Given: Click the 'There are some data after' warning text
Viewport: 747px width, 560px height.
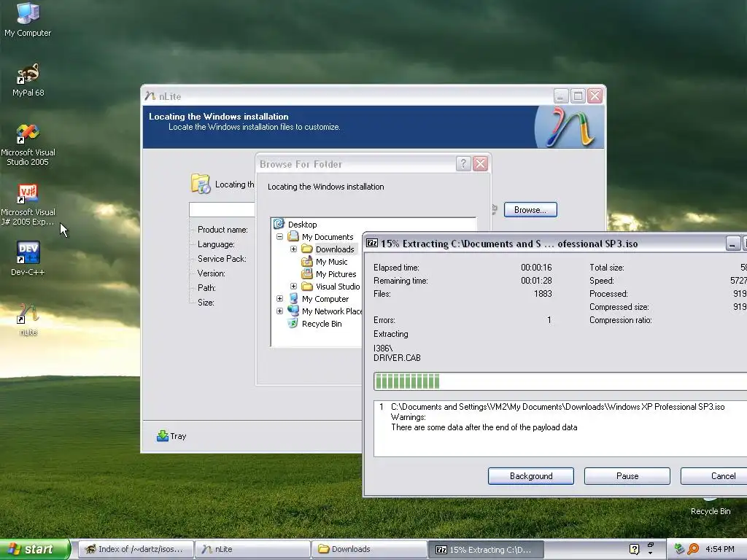Looking at the screenshot, I should (484, 427).
